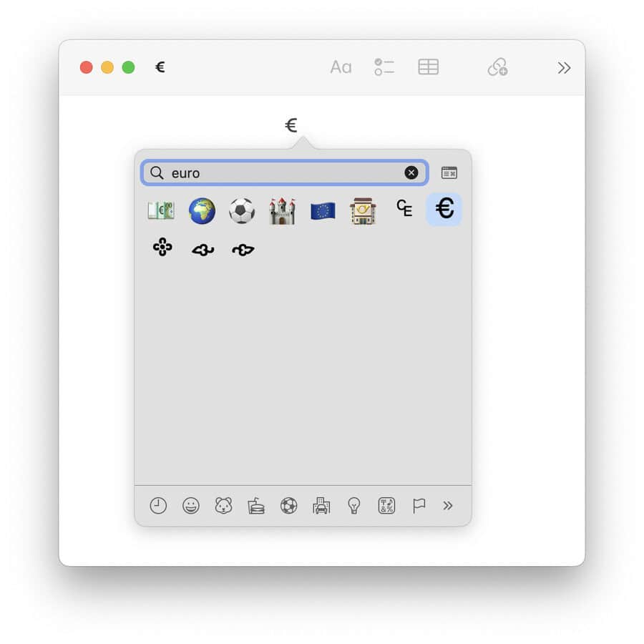Pick the globe Europe-Africa emoji

[x=202, y=211]
